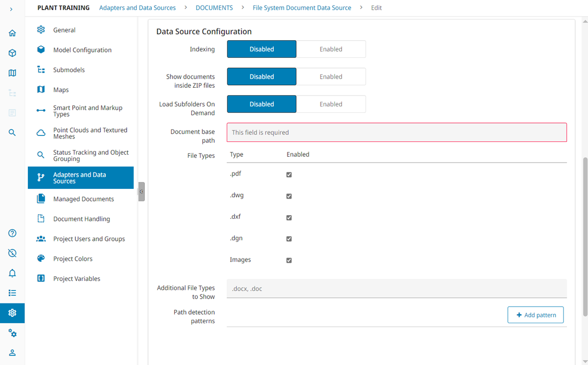
Task: Click the Managed Documents file icon
Action: 41,199
